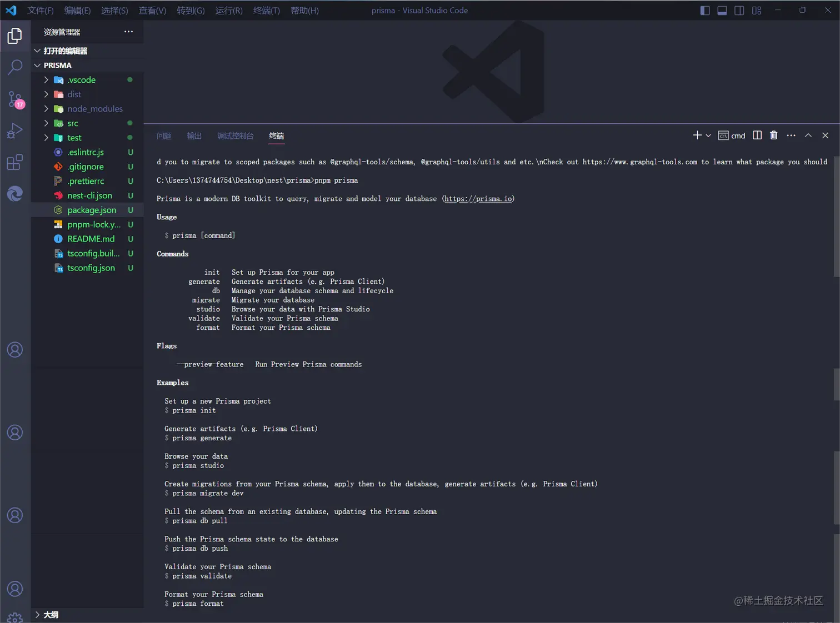Expand the dist folder
Viewport: 840px width, 623px height.
(87, 94)
